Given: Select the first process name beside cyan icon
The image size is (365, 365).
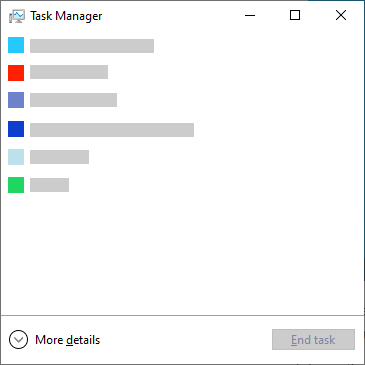Looking at the screenshot, I should [92, 46].
